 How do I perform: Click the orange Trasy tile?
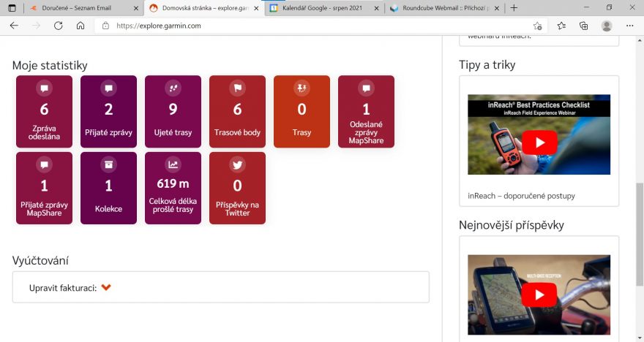[x=302, y=112]
